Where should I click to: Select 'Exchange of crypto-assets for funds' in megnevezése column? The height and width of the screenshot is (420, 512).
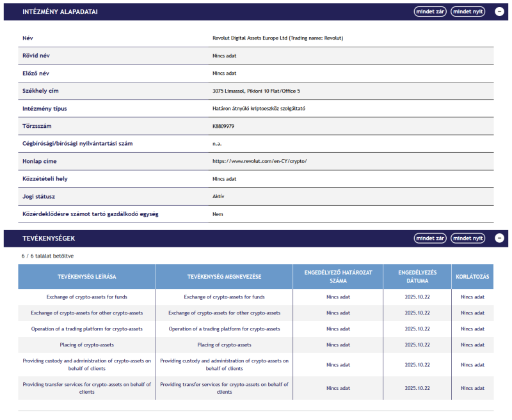click(x=225, y=297)
